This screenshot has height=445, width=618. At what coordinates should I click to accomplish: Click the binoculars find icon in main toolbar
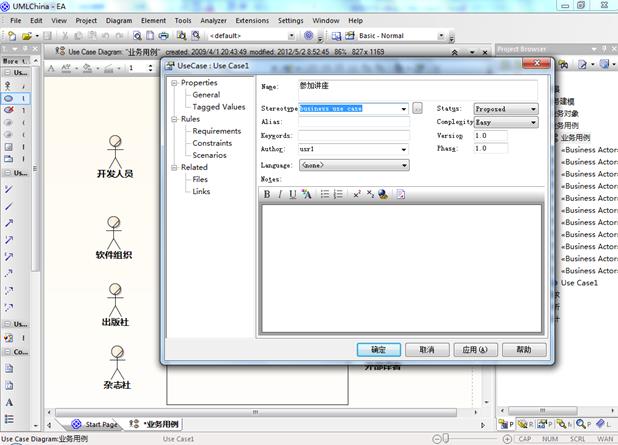(x=181, y=35)
